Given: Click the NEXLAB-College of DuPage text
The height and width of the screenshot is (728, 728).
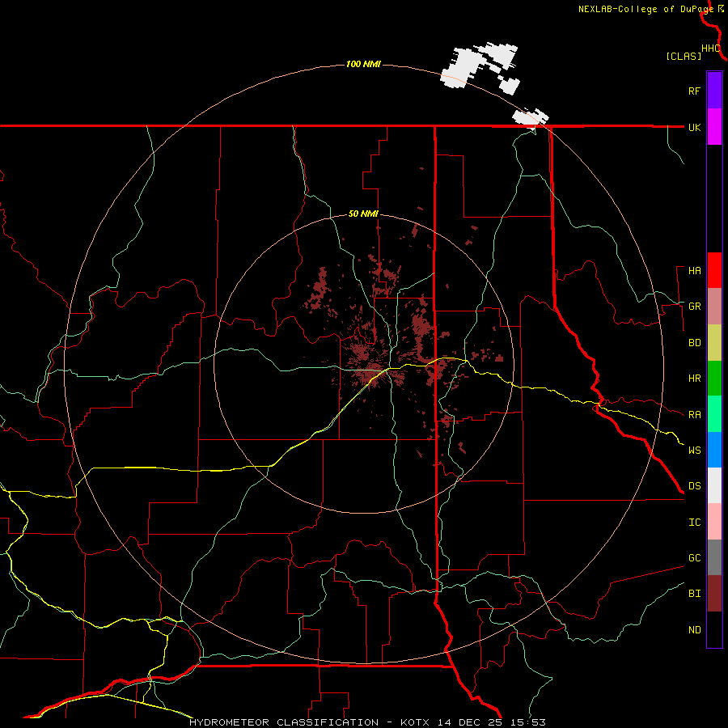Looking at the screenshot, I should point(645,9).
